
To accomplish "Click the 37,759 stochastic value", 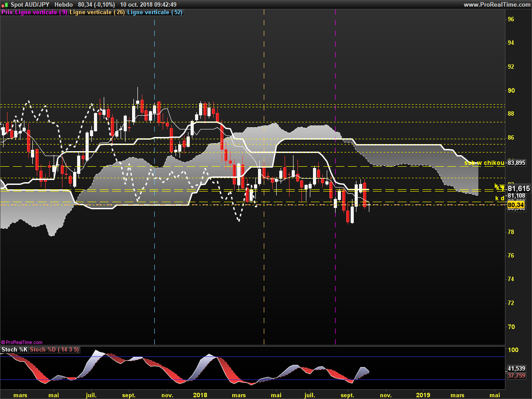I will (516, 376).
